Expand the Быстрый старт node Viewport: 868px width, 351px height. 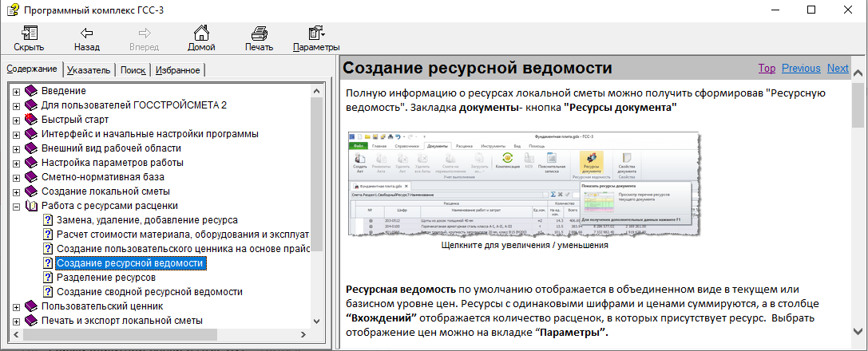[x=17, y=120]
